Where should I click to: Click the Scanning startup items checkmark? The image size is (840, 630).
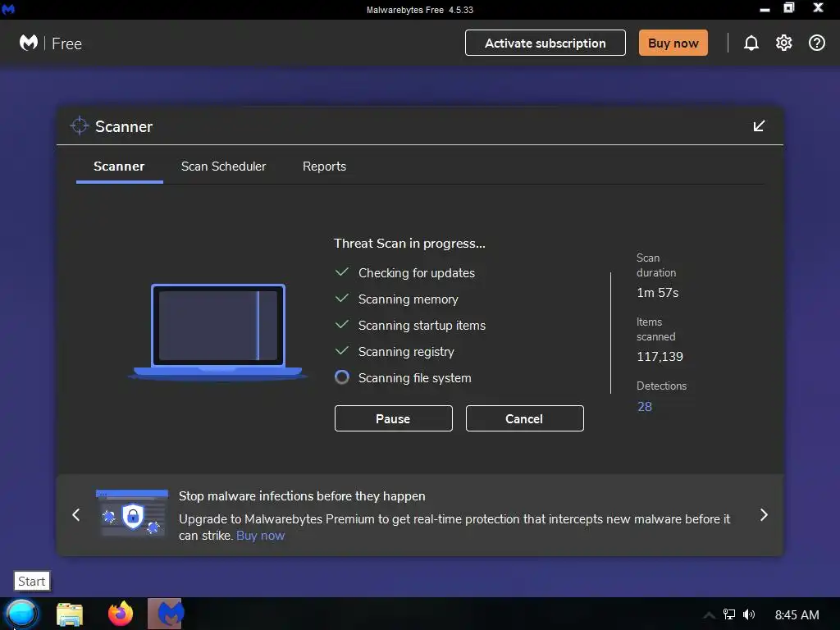point(342,325)
